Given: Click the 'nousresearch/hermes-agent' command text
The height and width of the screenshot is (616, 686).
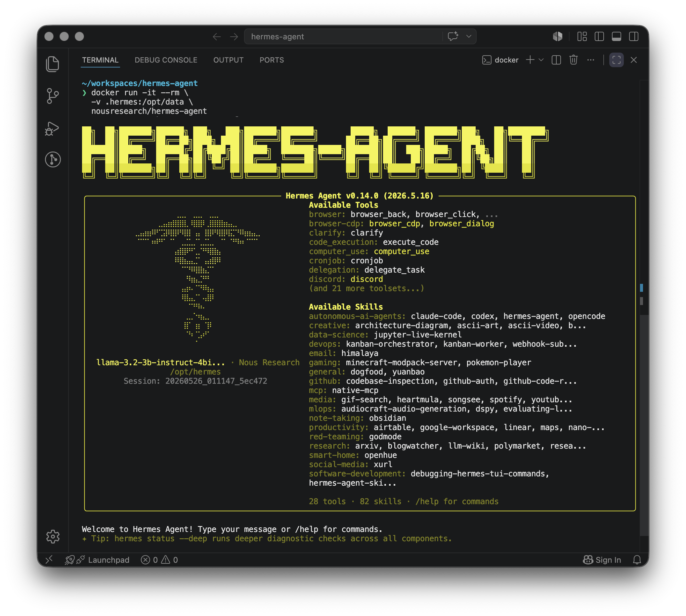Looking at the screenshot, I should pos(149,111).
